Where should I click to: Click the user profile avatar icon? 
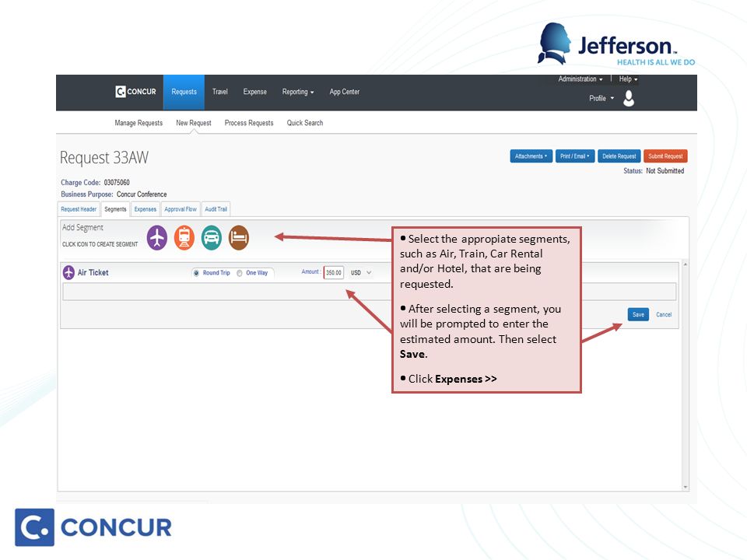click(629, 98)
